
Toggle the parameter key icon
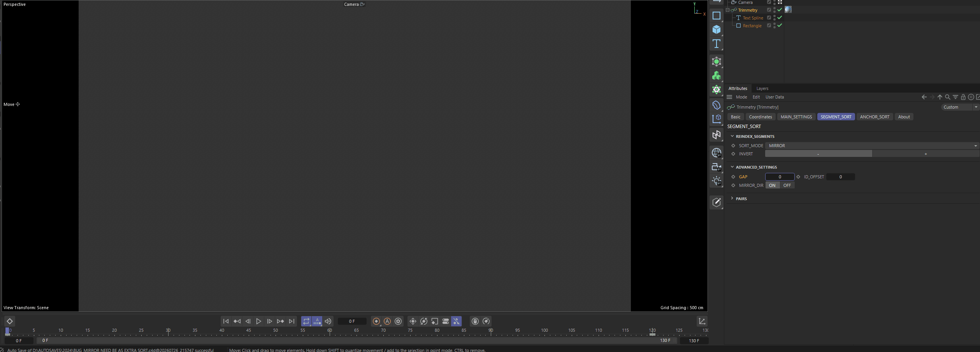click(446, 321)
